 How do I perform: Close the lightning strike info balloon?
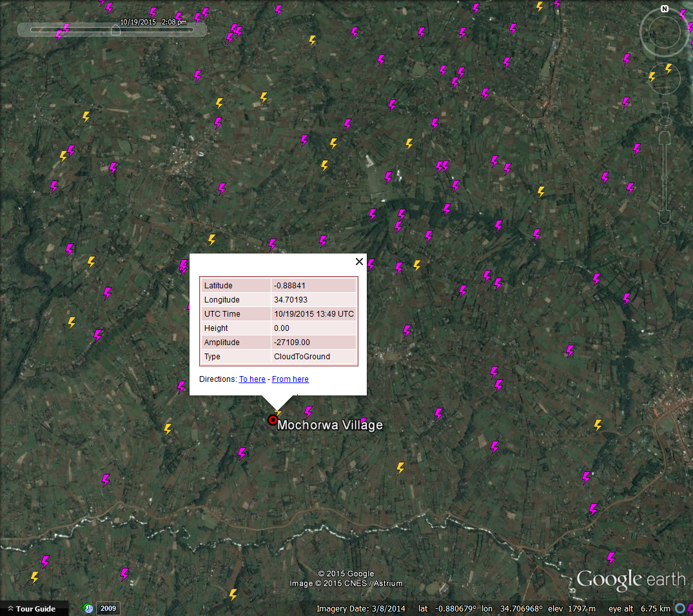tap(359, 261)
